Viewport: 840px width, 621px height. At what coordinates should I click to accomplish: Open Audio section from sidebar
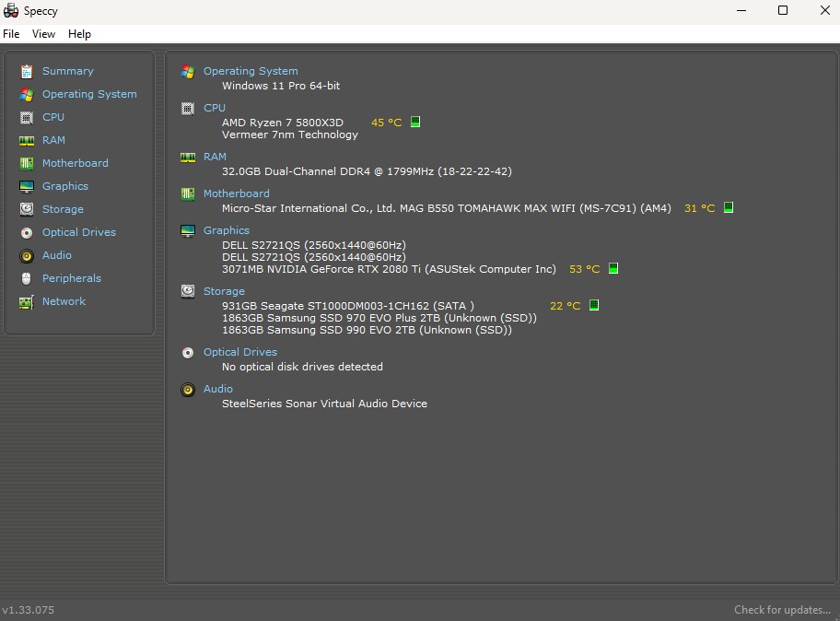pos(57,255)
